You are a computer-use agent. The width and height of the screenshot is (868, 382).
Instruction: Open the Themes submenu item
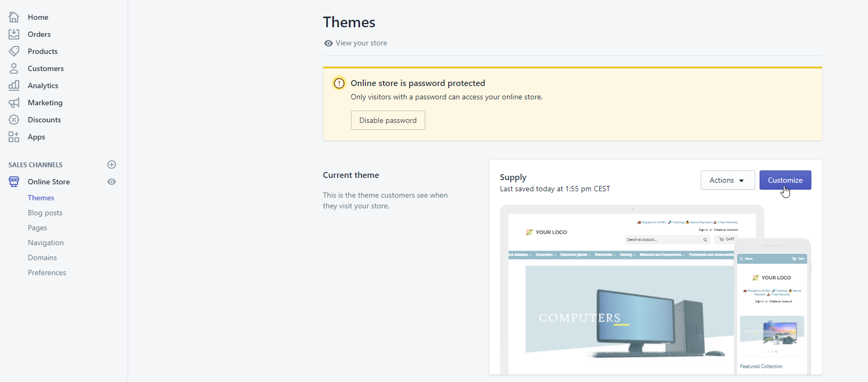point(41,198)
